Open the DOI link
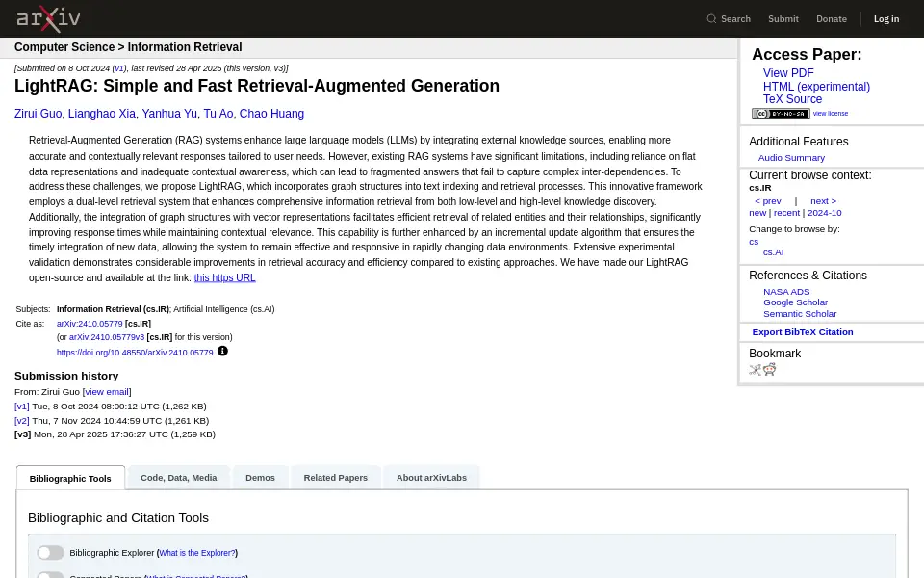This screenshot has width=924, height=578. pyautogui.click(x=135, y=353)
